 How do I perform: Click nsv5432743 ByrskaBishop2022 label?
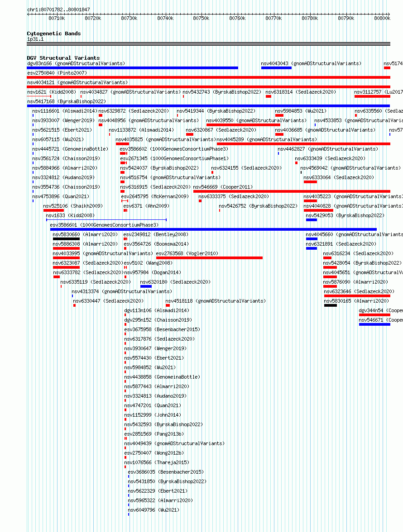click(x=222, y=92)
